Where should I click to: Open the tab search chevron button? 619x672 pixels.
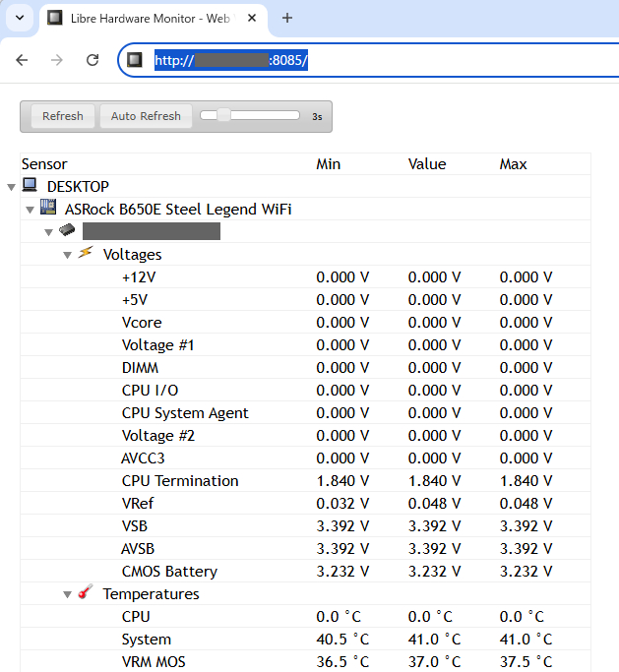[x=20, y=18]
